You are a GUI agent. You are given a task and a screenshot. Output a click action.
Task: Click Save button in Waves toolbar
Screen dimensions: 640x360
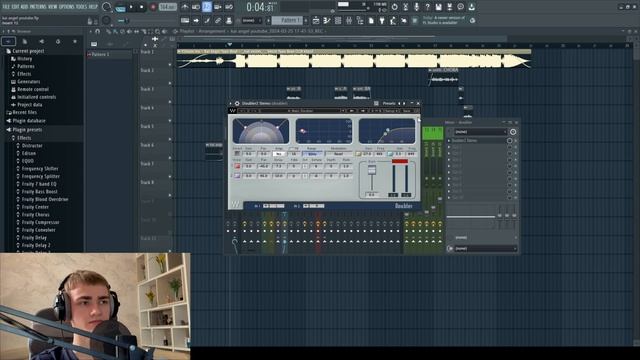(407, 111)
